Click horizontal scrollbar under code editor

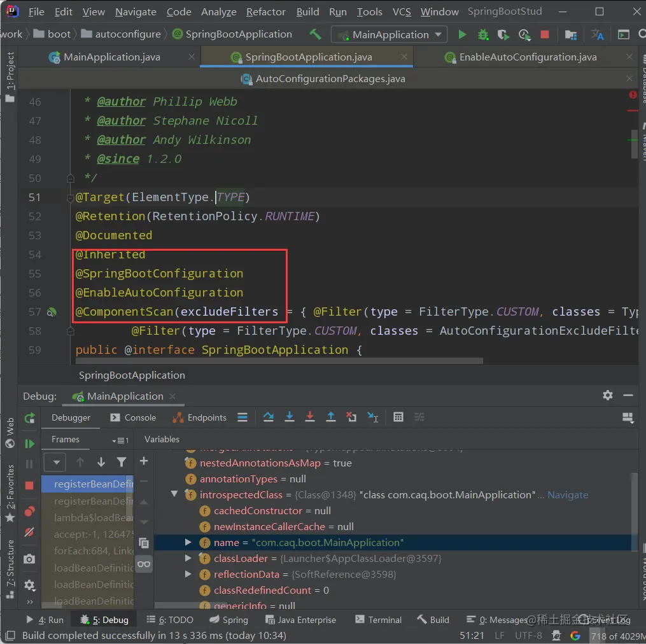(279, 361)
